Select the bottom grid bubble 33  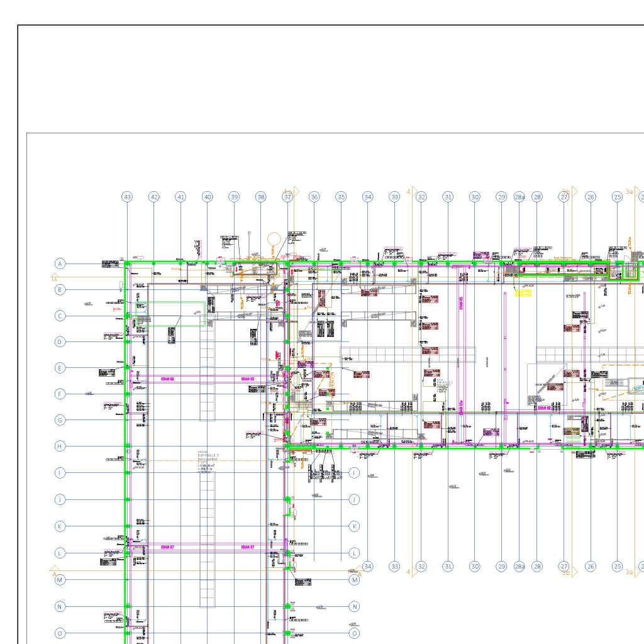click(394, 567)
